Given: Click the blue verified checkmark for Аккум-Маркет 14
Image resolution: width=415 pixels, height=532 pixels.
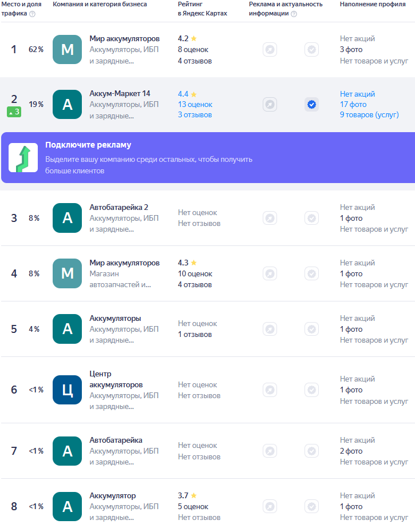Looking at the screenshot, I should (311, 105).
